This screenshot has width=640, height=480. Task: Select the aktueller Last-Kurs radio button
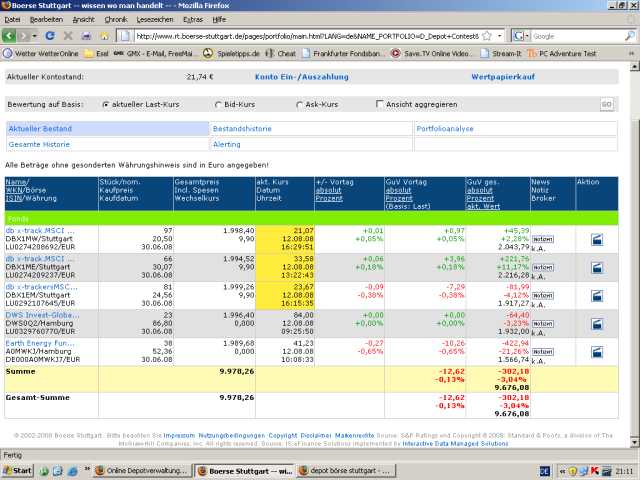click(x=106, y=104)
